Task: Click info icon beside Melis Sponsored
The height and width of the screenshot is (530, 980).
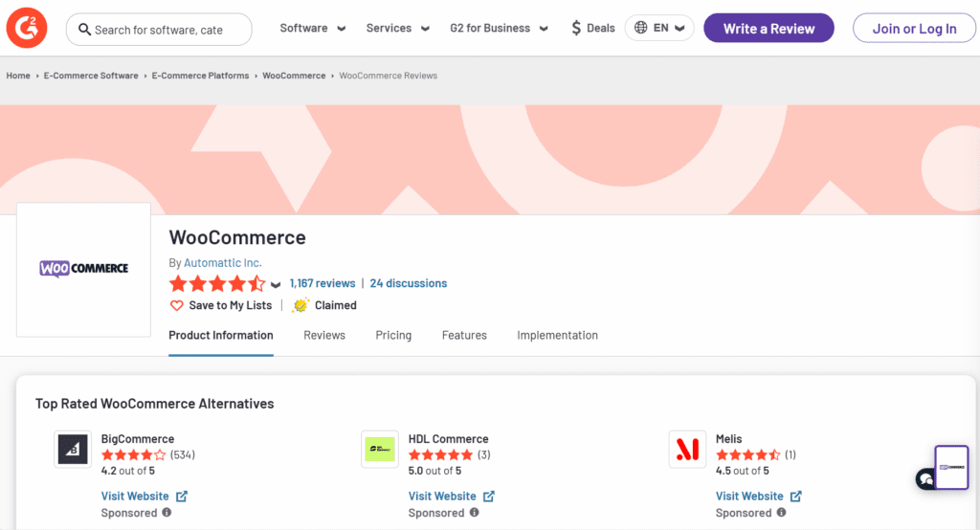Action: pyautogui.click(x=781, y=513)
